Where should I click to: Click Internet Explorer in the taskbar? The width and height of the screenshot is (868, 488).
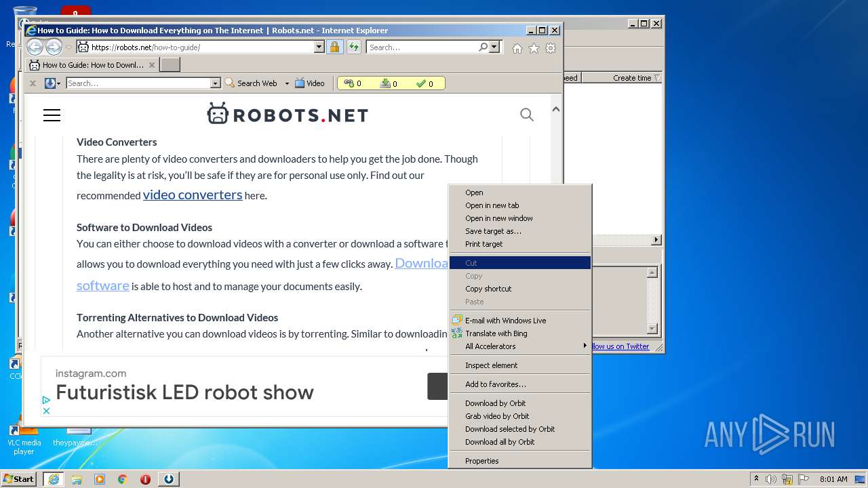(x=54, y=479)
